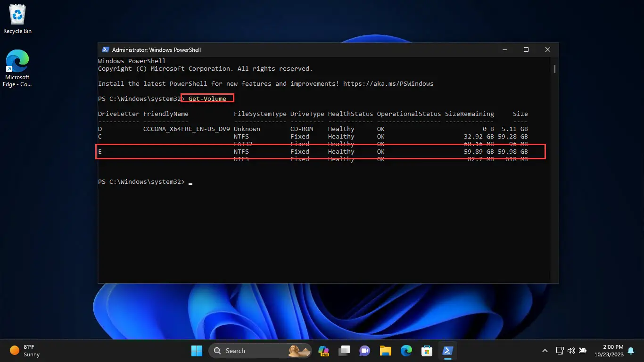Image resolution: width=644 pixels, height=362 pixels.
Task: Launch the Chat app from the taskbar
Action: 365,351
